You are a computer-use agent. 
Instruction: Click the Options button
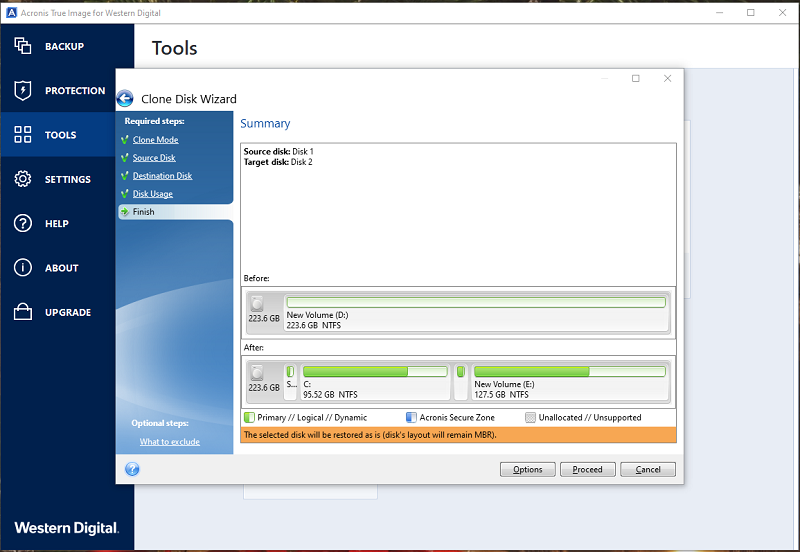tap(528, 469)
